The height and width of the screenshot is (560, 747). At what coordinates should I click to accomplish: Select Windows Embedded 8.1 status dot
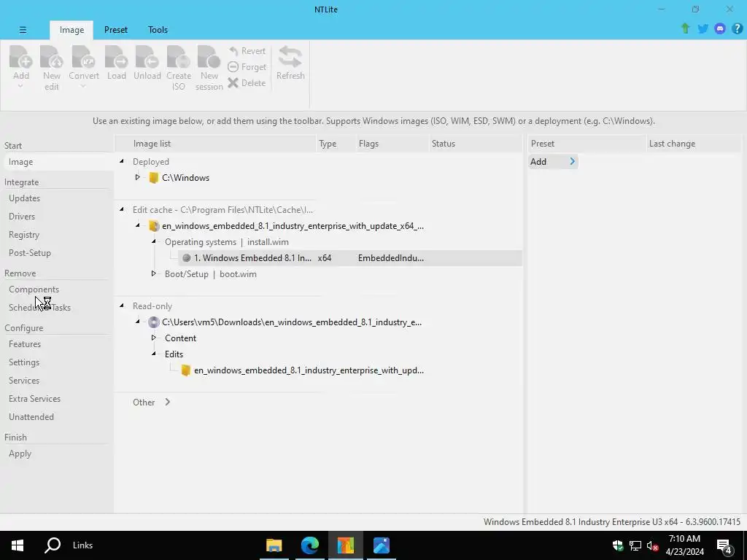186,258
